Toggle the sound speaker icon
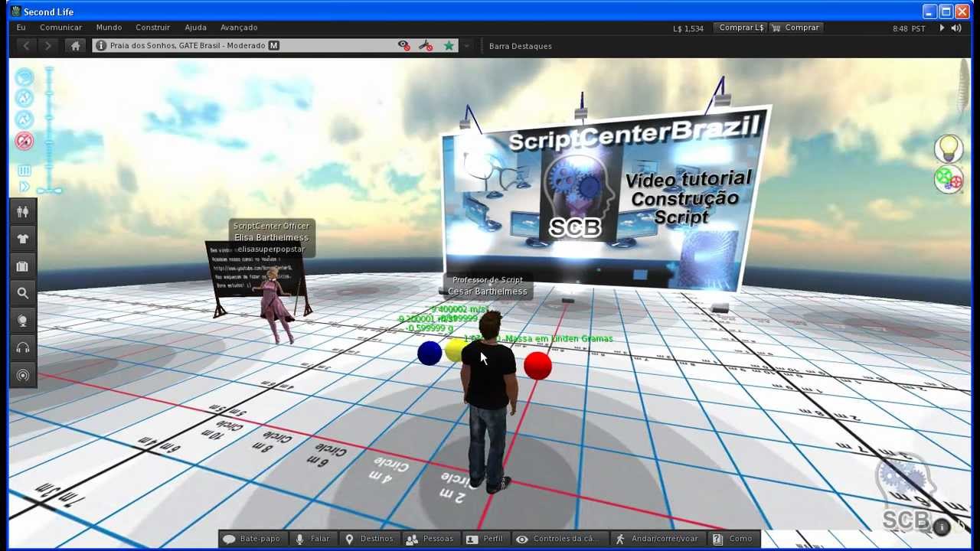 pos(955,28)
